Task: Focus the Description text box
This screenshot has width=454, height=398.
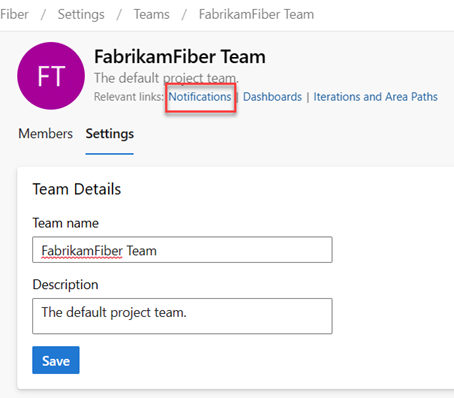Action: tap(182, 316)
